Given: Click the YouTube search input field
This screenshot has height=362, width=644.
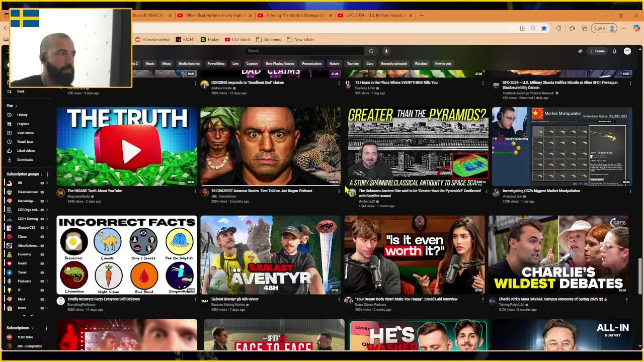Looking at the screenshot, I should click(304, 51).
